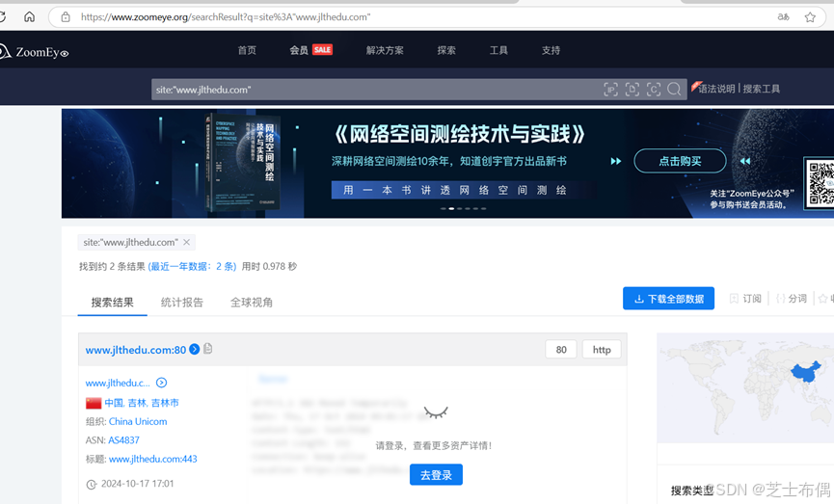This screenshot has height=504, width=834.
Task: Click the document icon beside result title
Action: [208, 349]
